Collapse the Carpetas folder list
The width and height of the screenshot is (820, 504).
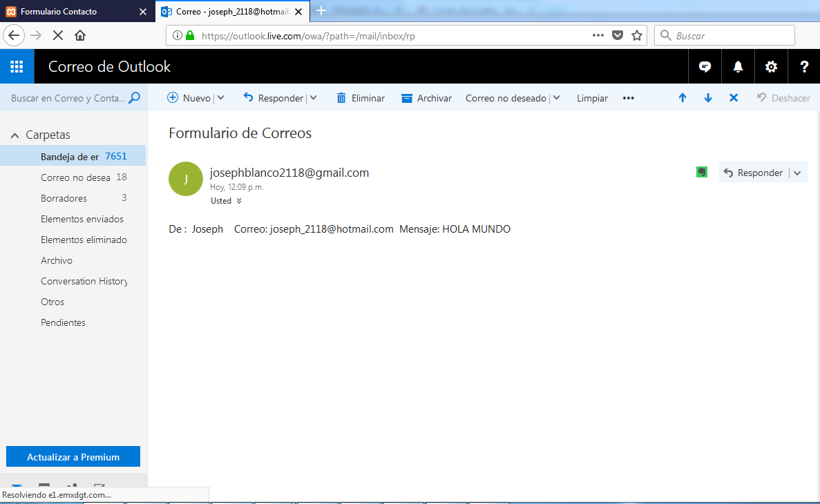coord(15,135)
